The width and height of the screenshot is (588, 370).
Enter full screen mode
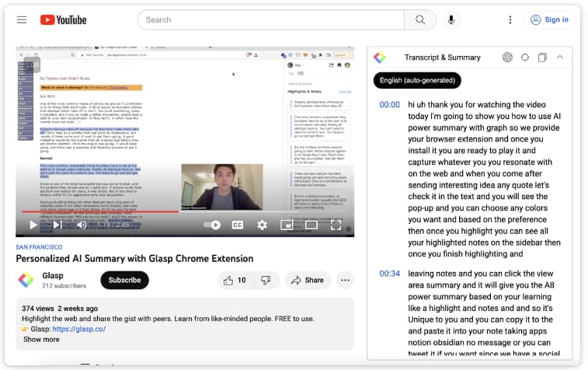click(336, 225)
